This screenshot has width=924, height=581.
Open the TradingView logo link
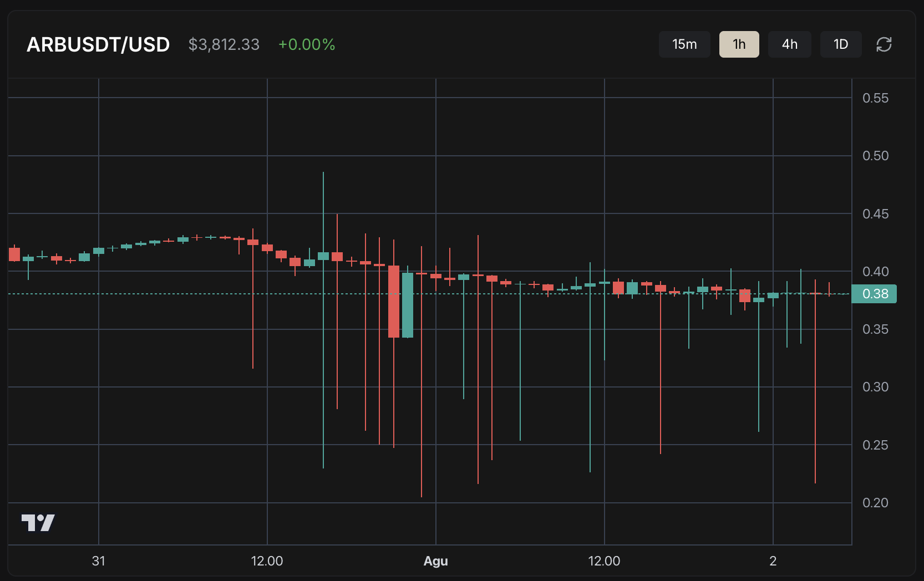(x=38, y=522)
